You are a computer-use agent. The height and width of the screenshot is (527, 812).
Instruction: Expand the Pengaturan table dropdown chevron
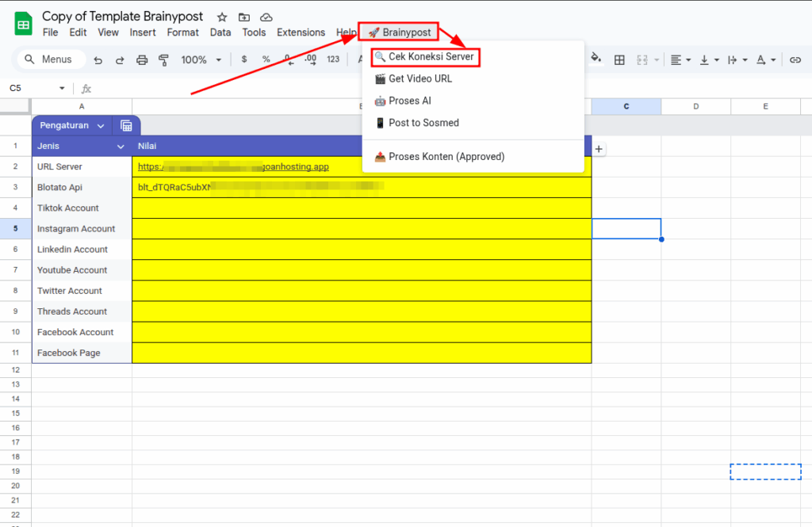(101, 126)
